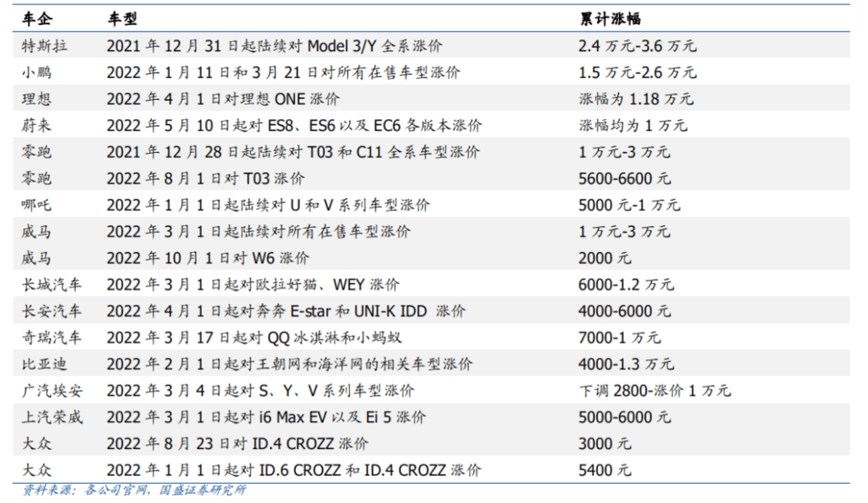
Task: Select the 广汽埃安 company cell
Action: [52, 391]
